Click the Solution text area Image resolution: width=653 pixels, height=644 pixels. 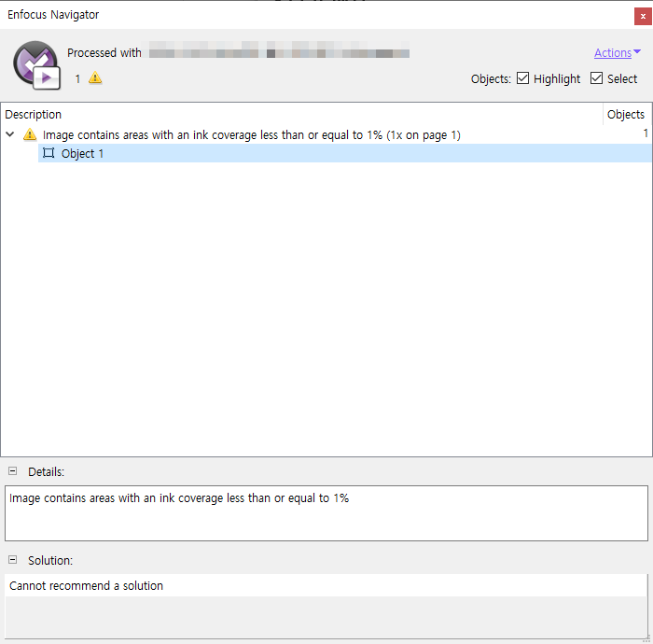click(326, 607)
